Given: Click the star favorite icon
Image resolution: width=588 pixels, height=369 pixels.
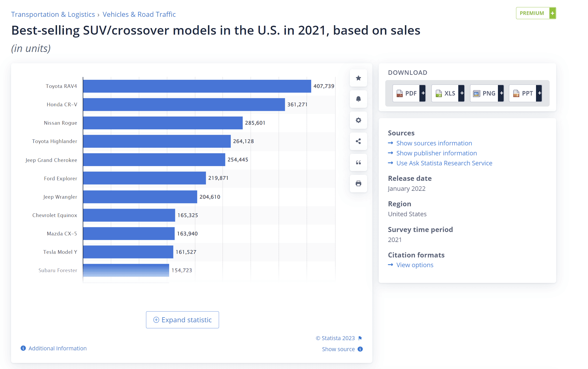Looking at the screenshot, I should [x=358, y=78].
